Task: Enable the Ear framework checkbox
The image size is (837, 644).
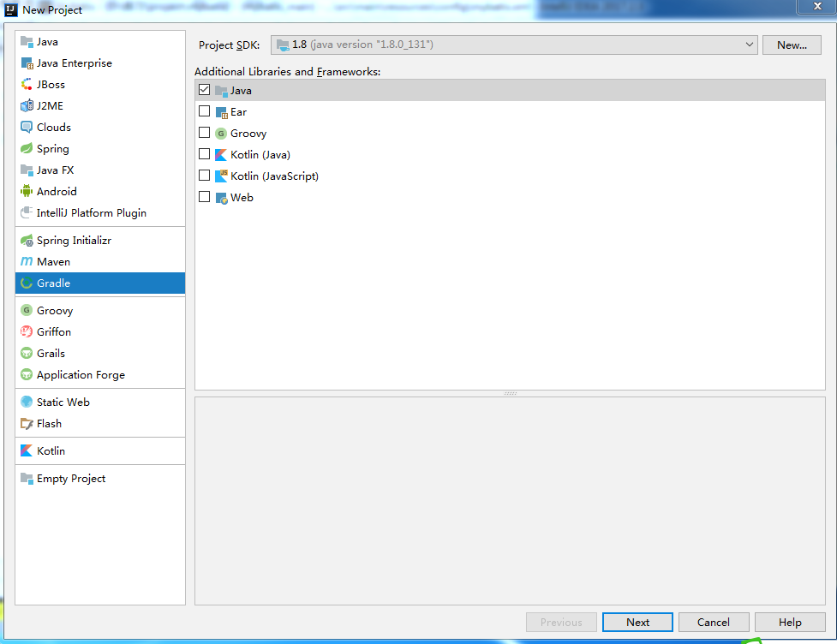Action: (x=204, y=111)
